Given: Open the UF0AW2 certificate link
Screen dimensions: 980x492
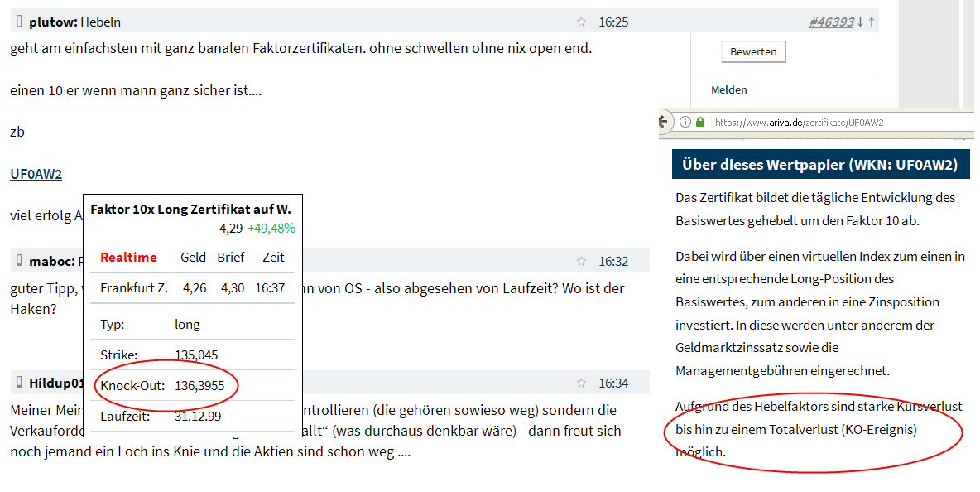Looking at the screenshot, I should (x=36, y=175).
